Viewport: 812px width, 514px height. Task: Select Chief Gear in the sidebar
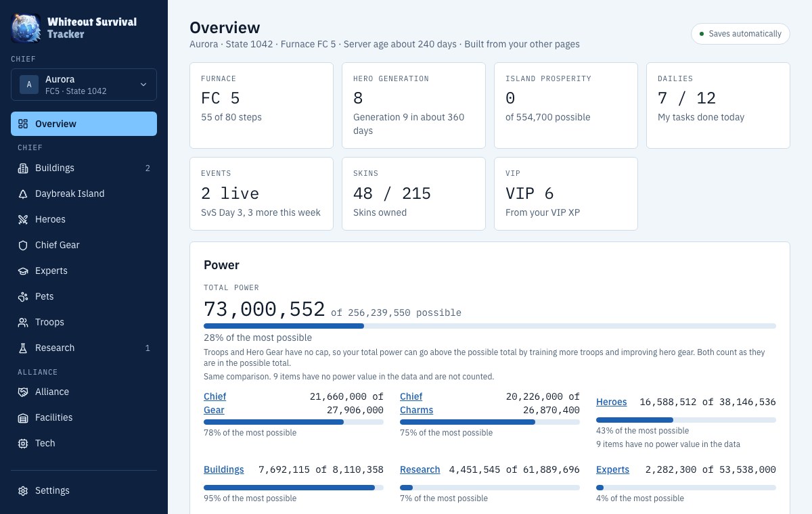84,245
